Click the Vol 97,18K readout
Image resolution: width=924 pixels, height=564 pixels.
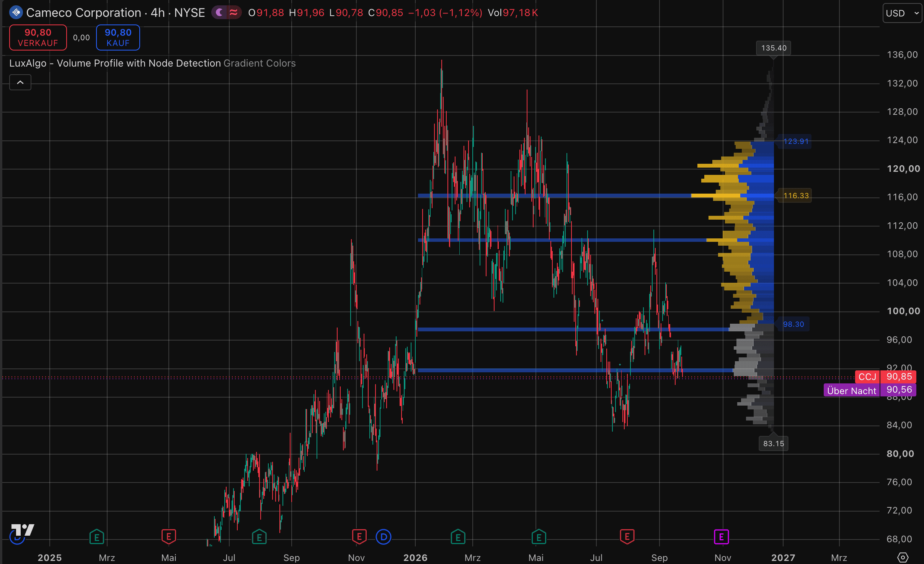[513, 13]
